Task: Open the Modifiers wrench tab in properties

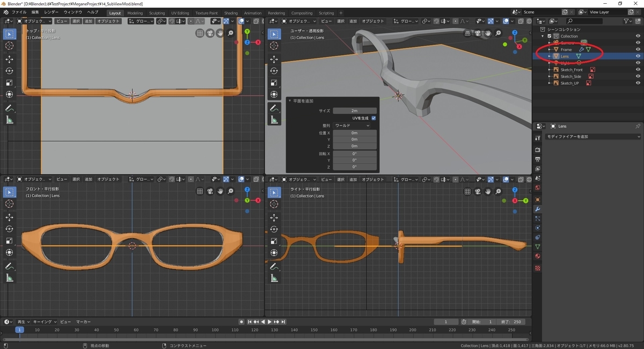Action: click(538, 209)
